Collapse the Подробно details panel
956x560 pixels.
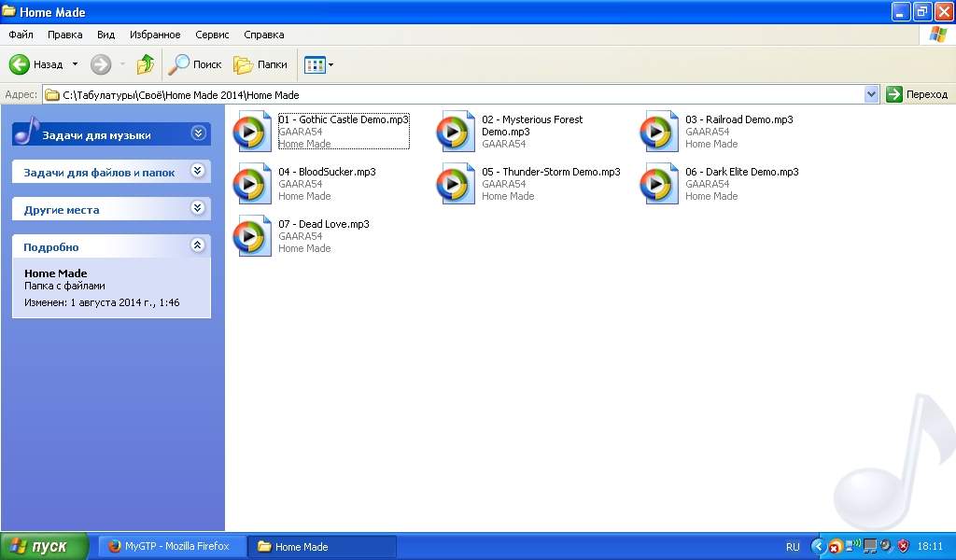(197, 245)
